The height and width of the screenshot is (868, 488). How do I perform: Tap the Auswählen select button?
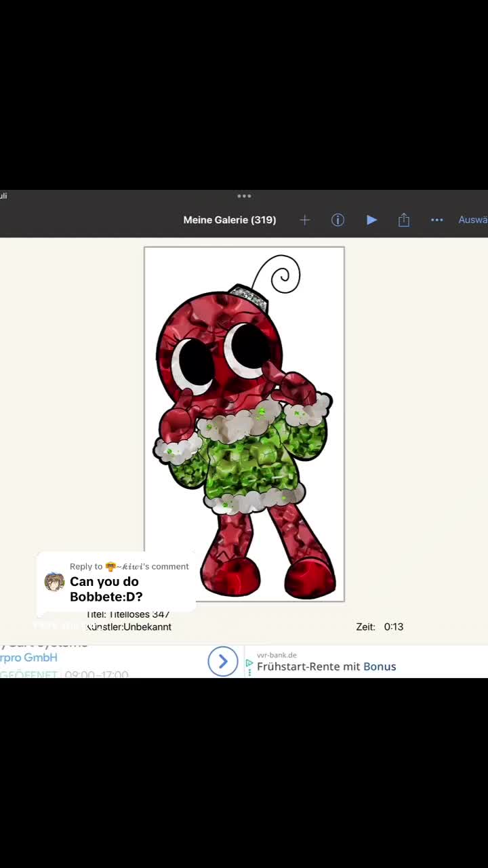(x=473, y=220)
